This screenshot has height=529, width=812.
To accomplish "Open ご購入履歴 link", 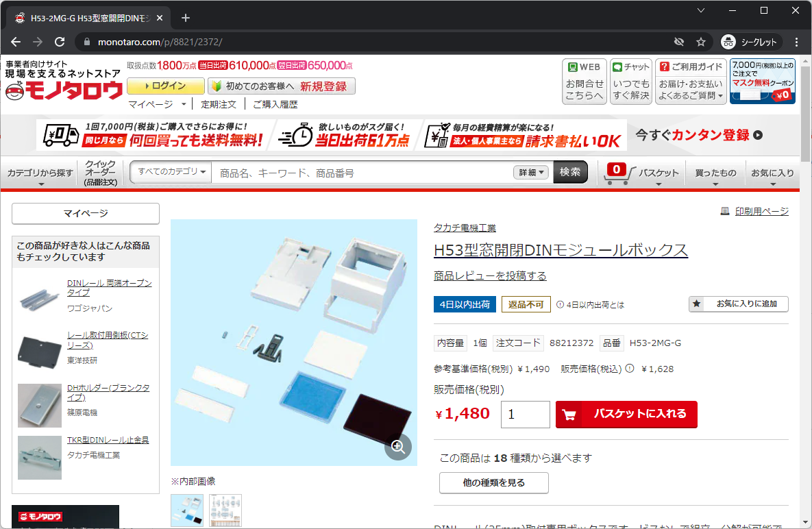I will (275, 104).
